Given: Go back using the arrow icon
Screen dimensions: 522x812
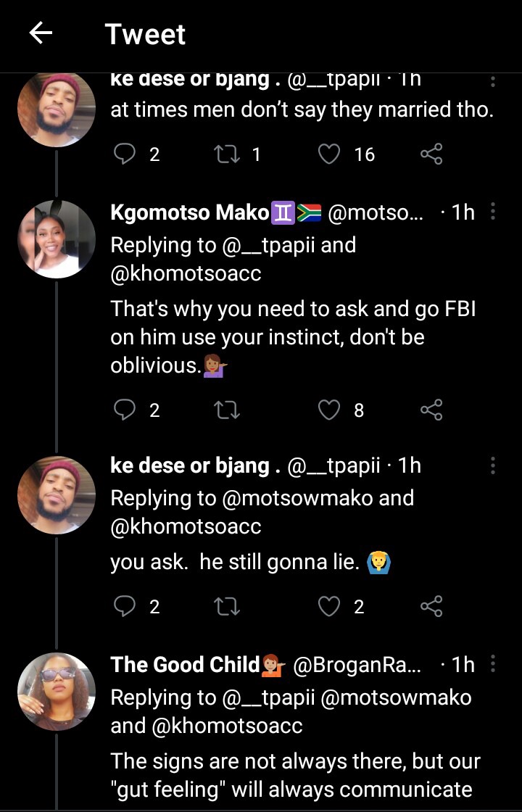Looking at the screenshot, I should pos(41,33).
